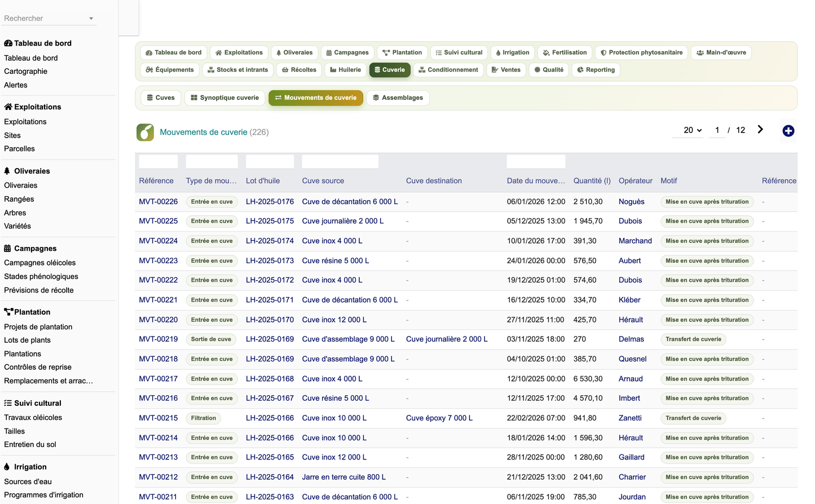Image resolution: width=815 pixels, height=504 pixels.
Task: Open the Exploitations navigation tab
Action: pyautogui.click(x=239, y=52)
